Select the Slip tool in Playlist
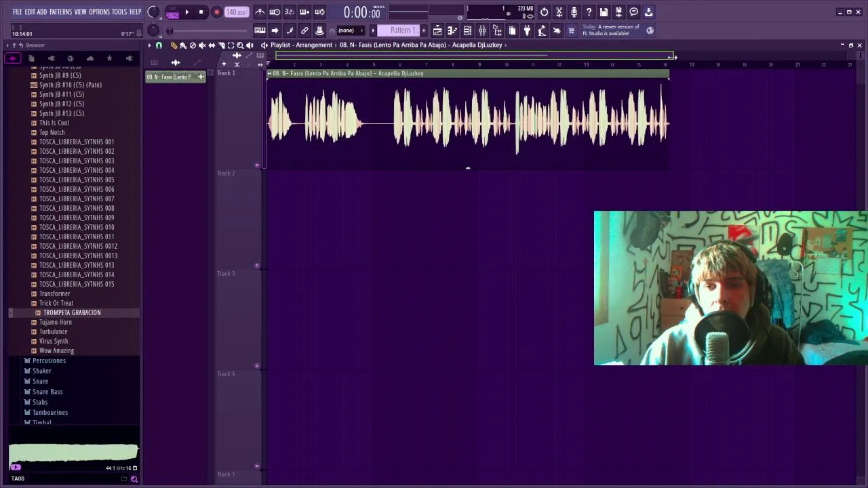868x488 pixels. 212,45
